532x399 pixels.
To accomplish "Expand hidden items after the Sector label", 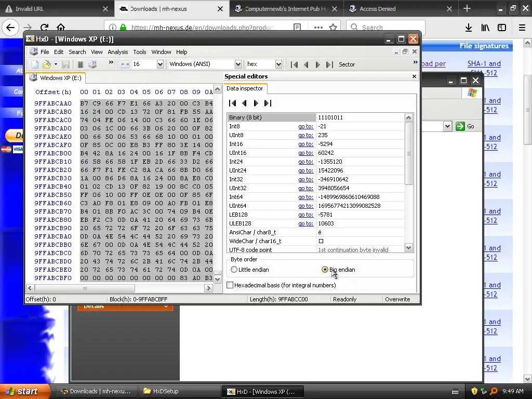I will coord(415,62).
